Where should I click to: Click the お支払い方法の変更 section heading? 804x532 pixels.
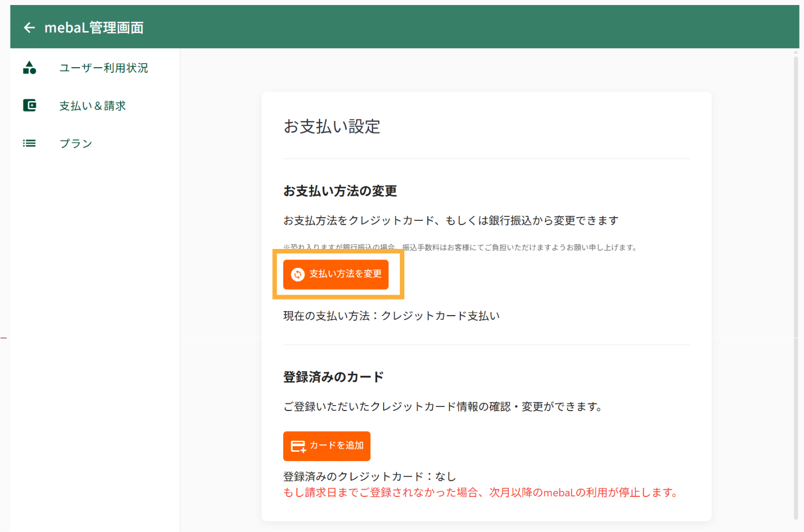(x=340, y=191)
